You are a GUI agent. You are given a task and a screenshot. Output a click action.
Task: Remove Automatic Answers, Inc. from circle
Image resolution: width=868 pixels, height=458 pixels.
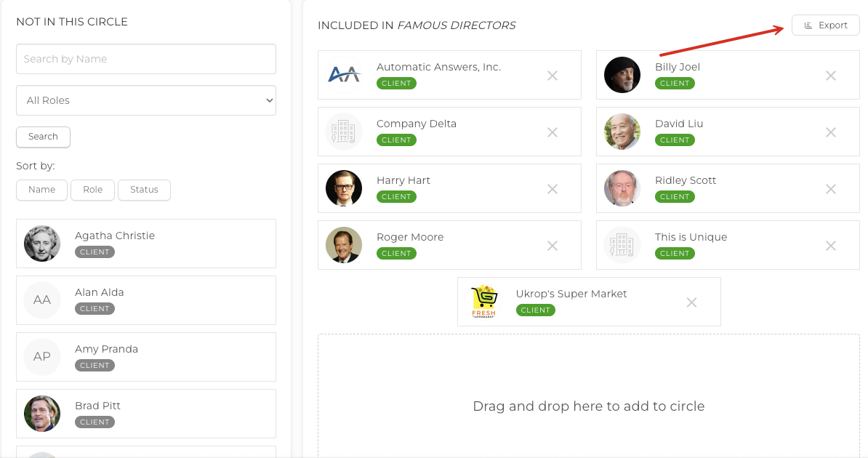point(552,76)
